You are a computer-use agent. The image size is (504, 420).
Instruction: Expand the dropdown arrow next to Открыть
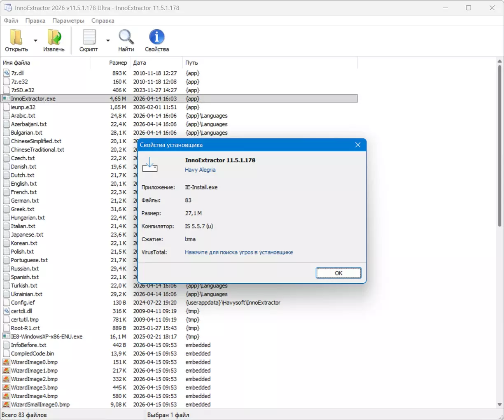click(35, 40)
